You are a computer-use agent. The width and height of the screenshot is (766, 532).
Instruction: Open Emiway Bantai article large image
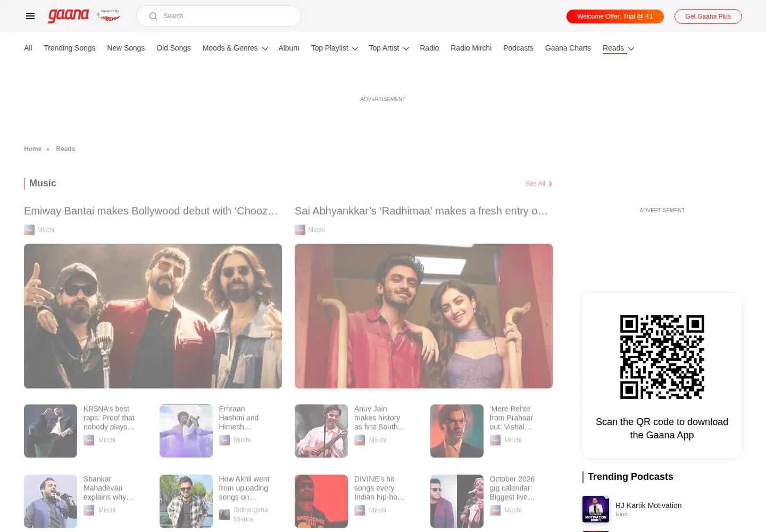click(153, 316)
